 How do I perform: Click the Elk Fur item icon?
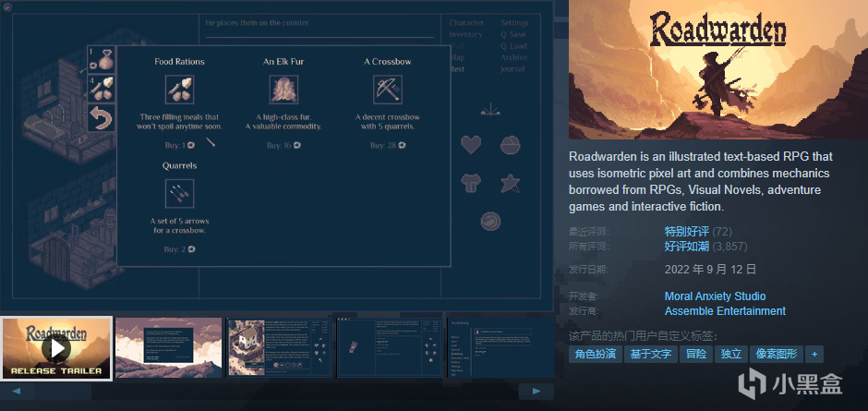(283, 90)
